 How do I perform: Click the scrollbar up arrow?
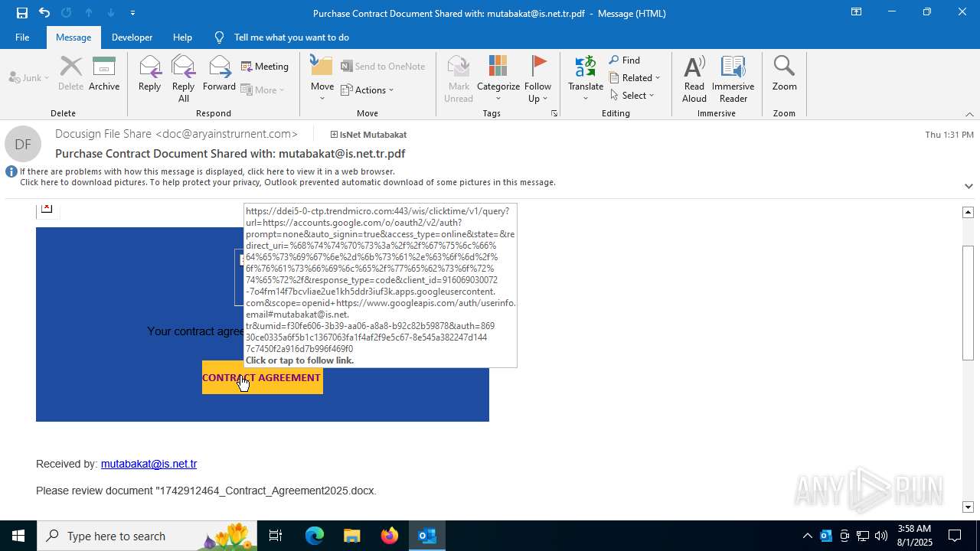coord(968,212)
